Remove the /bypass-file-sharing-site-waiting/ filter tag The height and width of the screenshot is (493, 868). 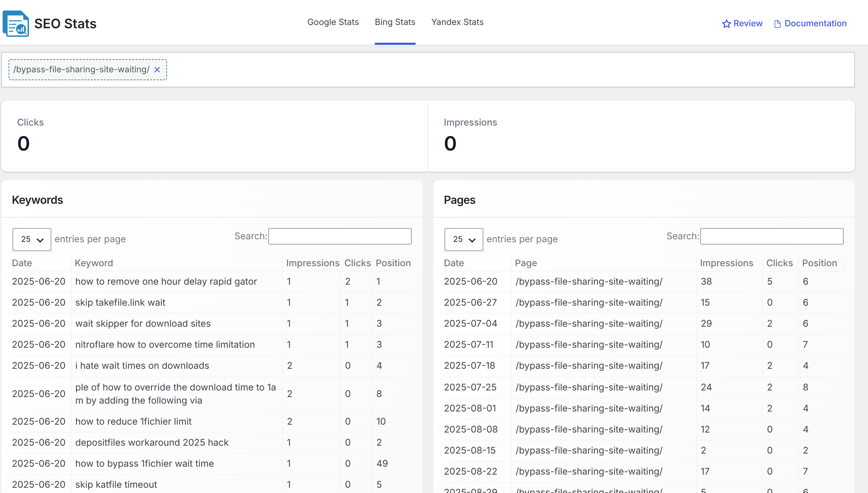pos(157,70)
